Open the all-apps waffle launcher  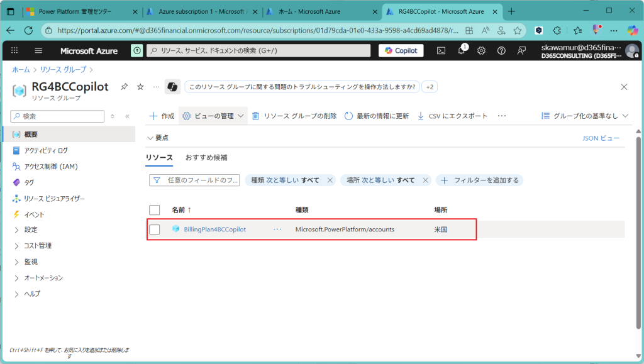pyautogui.click(x=14, y=50)
